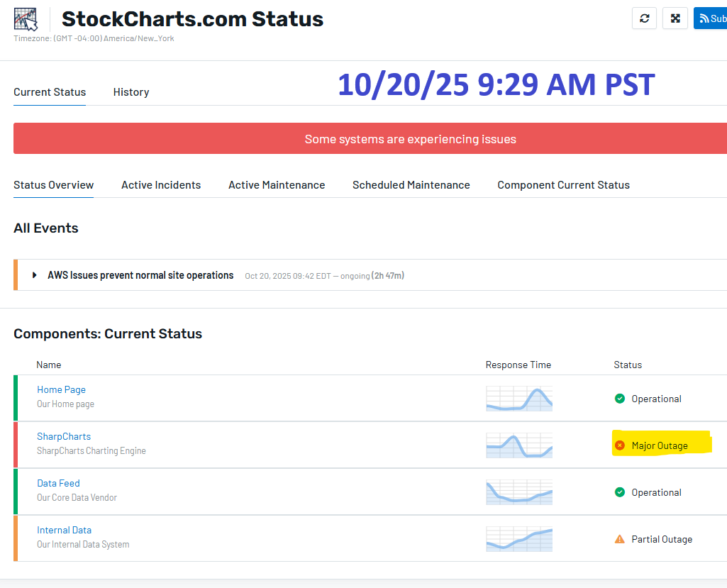Image resolution: width=727 pixels, height=588 pixels.
Task: Click the refresh icon button
Action: pyautogui.click(x=644, y=18)
